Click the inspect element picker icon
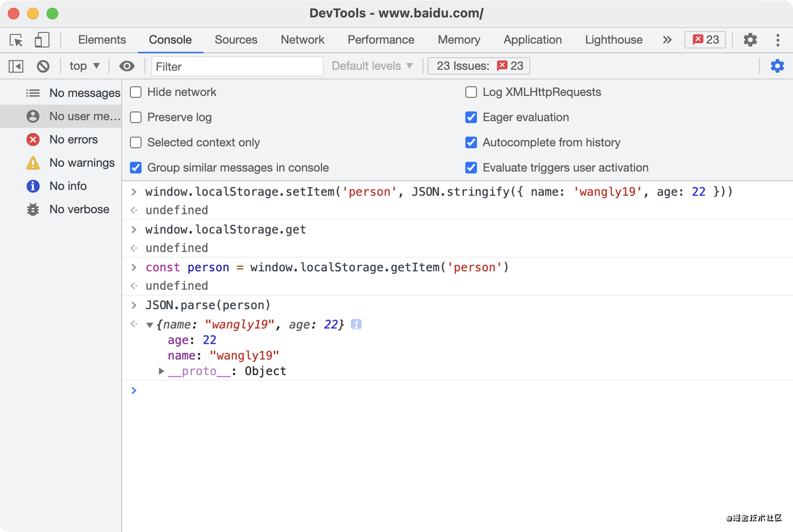 (x=17, y=40)
